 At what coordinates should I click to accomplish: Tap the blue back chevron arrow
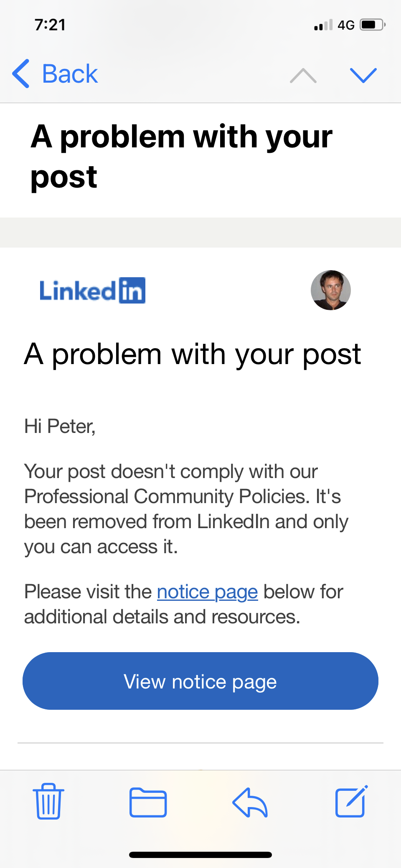point(21,74)
